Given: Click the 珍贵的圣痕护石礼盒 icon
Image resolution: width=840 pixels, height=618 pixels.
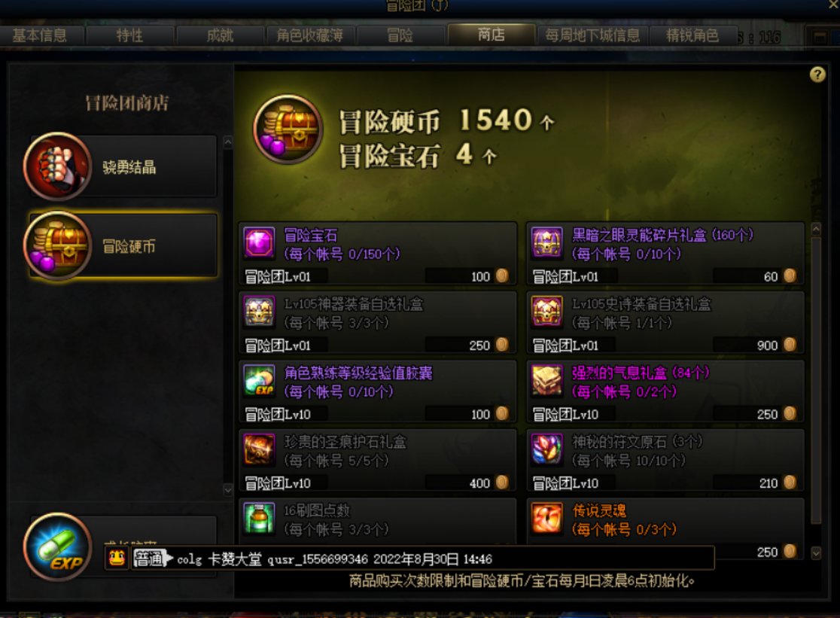Looking at the screenshot, I should tap(259, 450).
